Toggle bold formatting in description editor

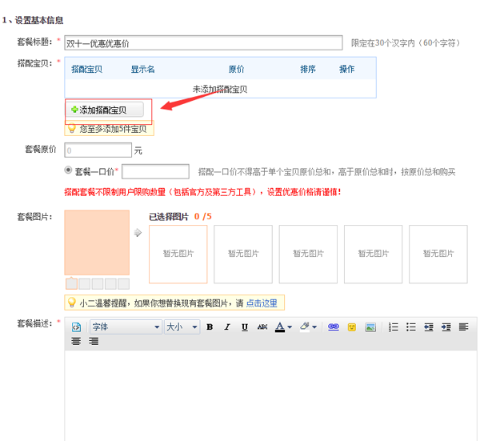click(210, 327)
